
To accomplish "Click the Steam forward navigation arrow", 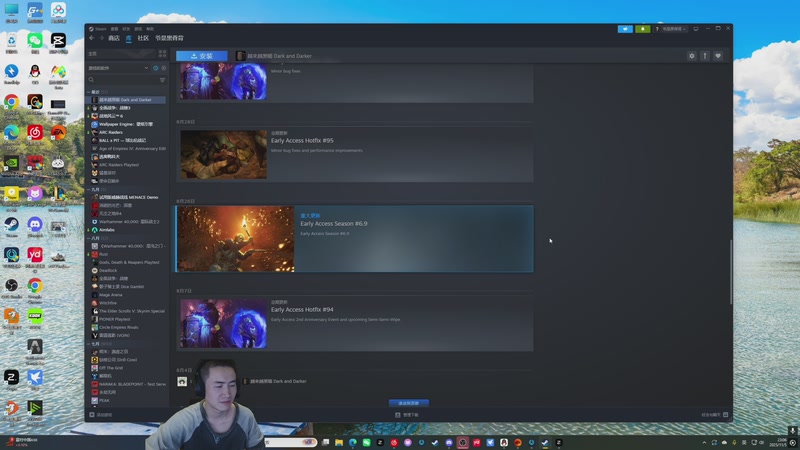I will click(x=101, y=38).
